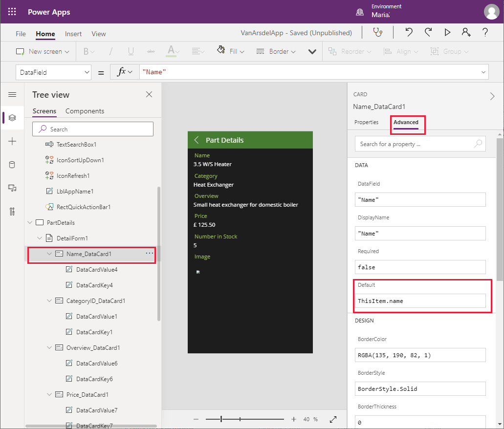
Task: Edit the Default property ThisItem.name
Action: coord(420,301)
